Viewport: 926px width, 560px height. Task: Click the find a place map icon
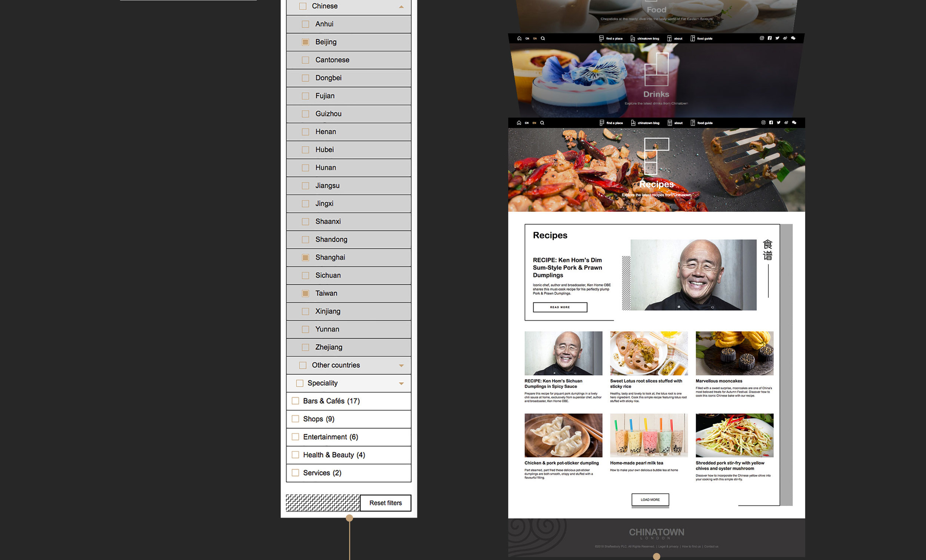[602, 123]
